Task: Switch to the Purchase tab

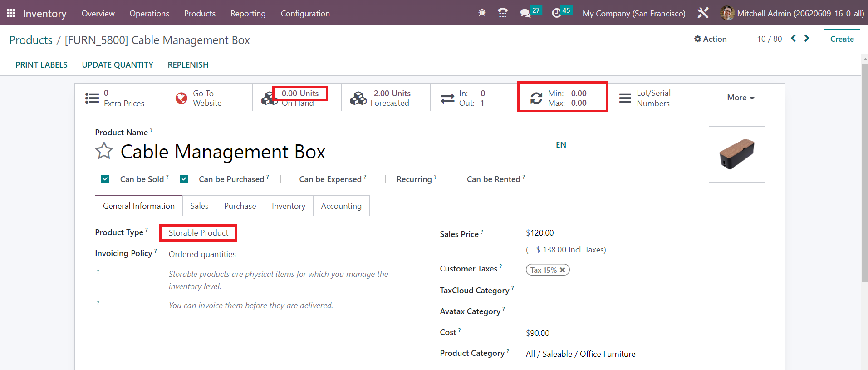Action: click(x=240, y=206)
